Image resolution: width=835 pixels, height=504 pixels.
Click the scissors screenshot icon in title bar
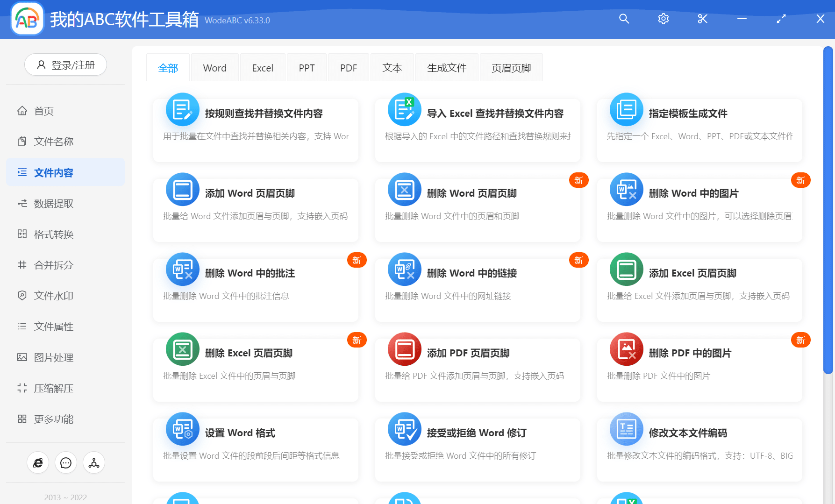coord(702,19)
